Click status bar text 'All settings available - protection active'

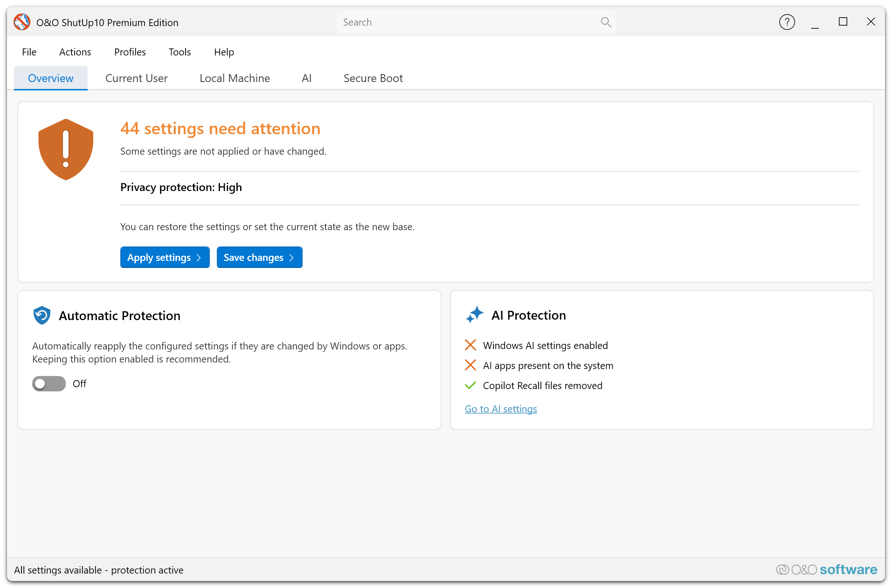pyautogui.click(x=99, y=570)
